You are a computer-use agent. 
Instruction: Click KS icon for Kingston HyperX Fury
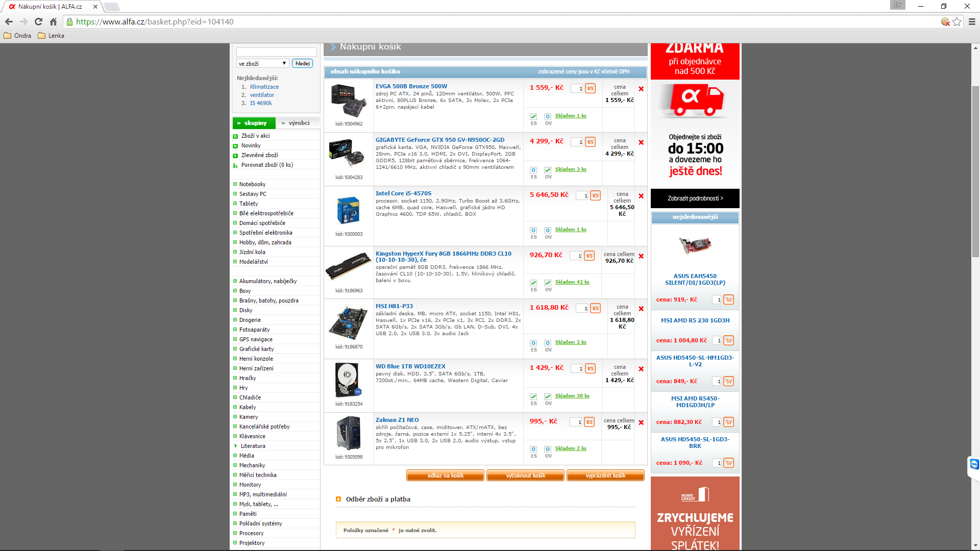(590, 256)
